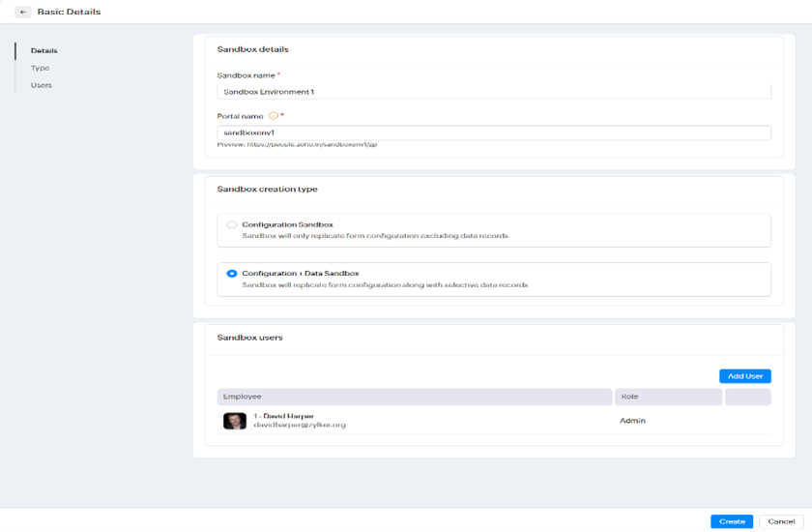Image resolution: width=812 pixels, height=532 pixels.
Task: Click the info icon next to Portal name
Action: tap(273, 116)
